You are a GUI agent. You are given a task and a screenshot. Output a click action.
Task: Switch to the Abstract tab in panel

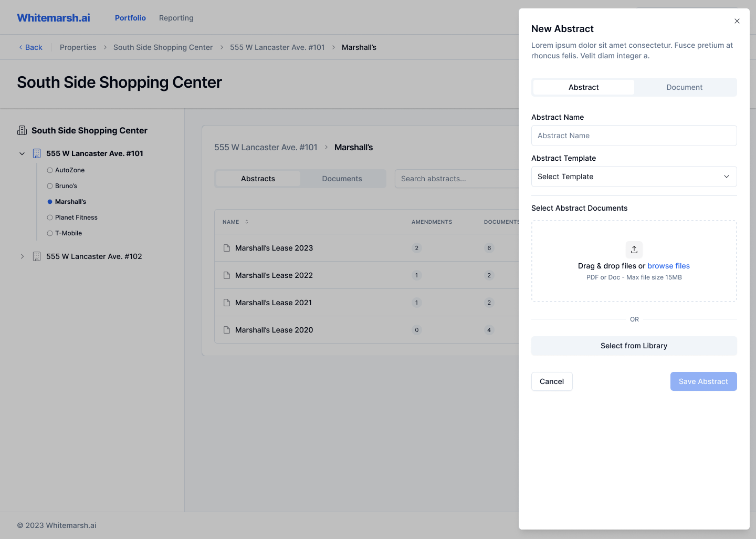tap(584, 87)
